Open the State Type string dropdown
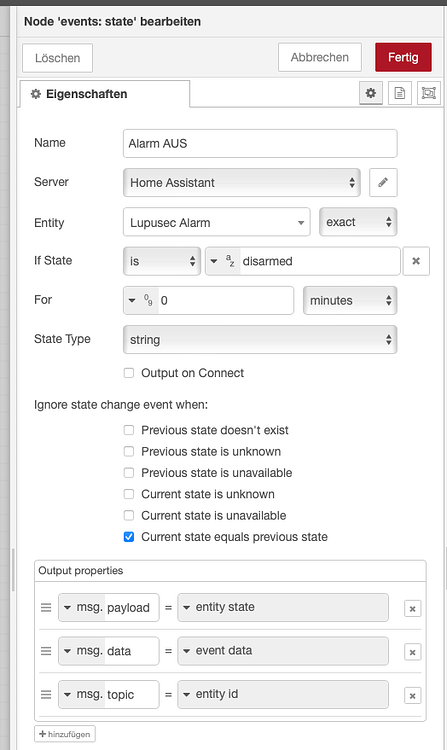 coord(260,340)
